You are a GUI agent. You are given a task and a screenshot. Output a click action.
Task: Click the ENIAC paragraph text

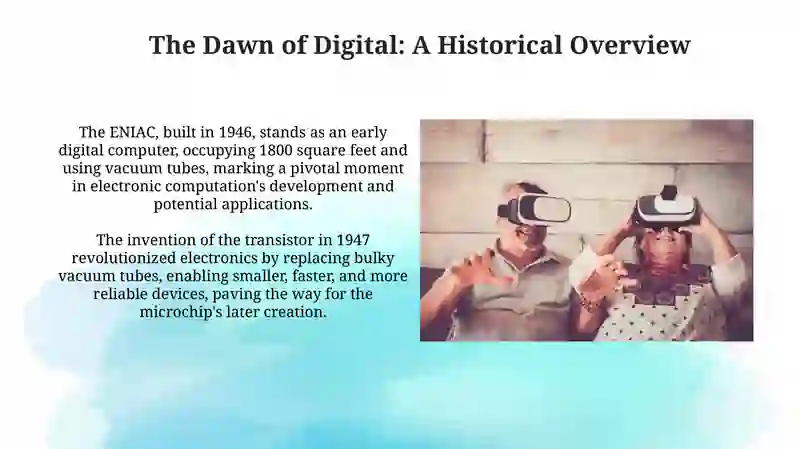point(233,168)
